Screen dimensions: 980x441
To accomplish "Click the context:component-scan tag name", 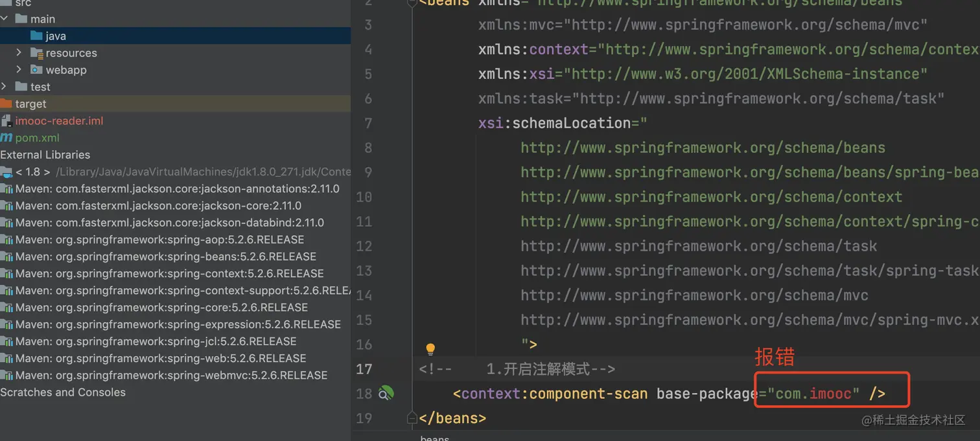I will coord(554,394).
